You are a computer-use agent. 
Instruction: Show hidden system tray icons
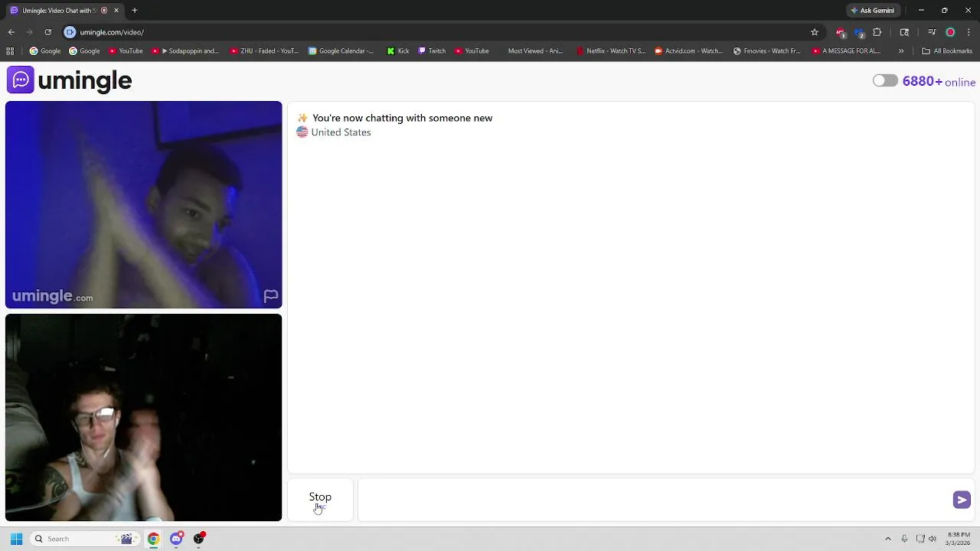tap(887, 539)
